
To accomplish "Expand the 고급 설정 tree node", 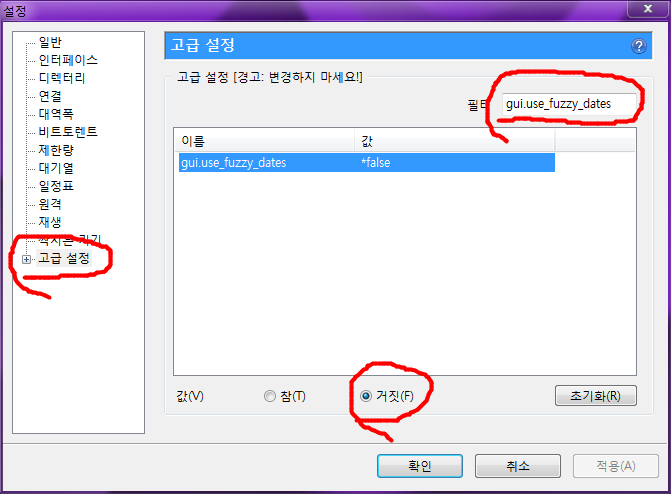I will pos(27,259).
